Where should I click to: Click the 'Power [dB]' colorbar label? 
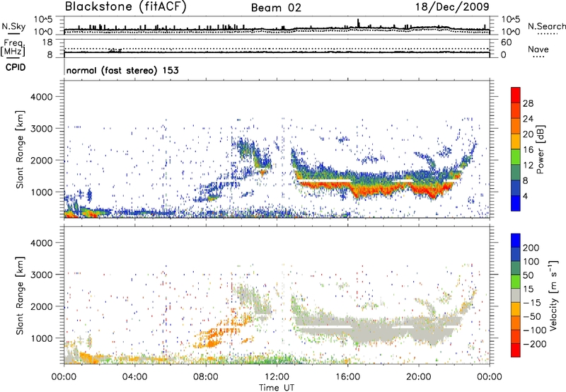540,149
